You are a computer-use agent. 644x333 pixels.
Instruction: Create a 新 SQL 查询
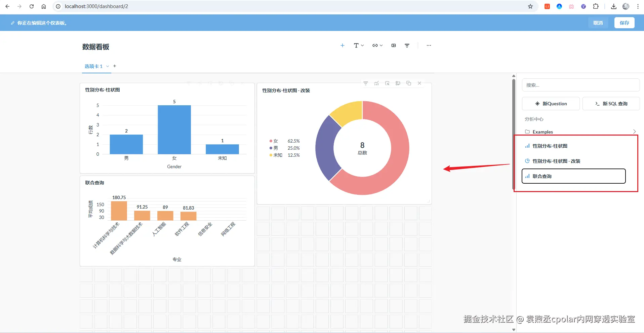coord(611,104)
